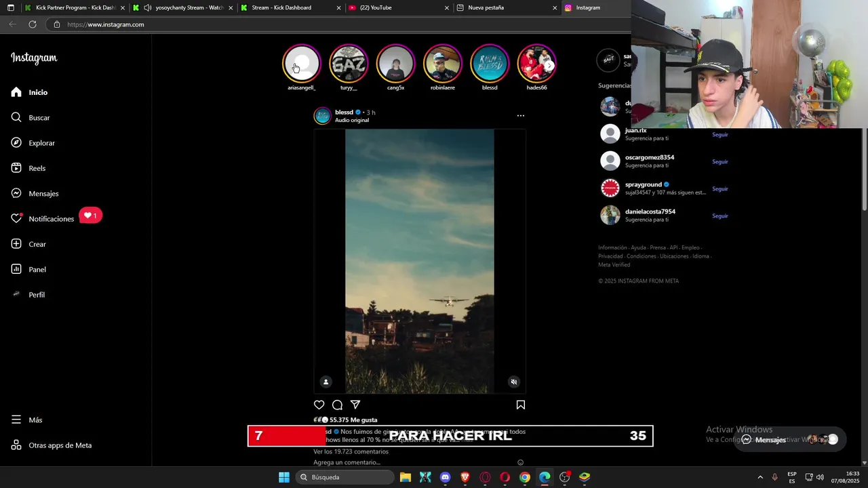Open emoji picker in comment box
Viewport: 868px width, 488px height.
521,462
